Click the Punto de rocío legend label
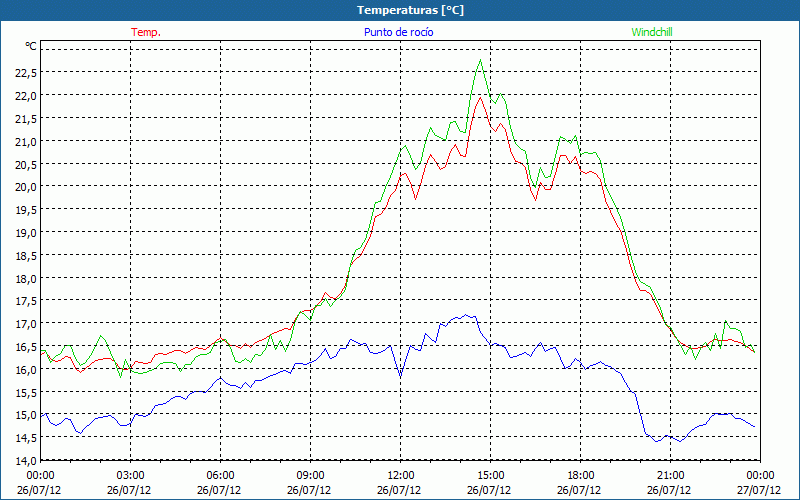The width and height of the screenshot is (800, 500). coord(398,32)
